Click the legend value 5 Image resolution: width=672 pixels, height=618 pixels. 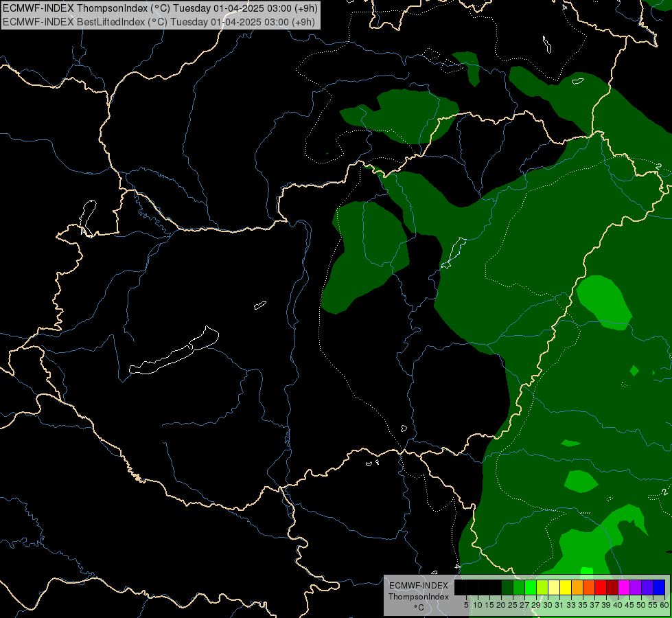tap(466, 605)
